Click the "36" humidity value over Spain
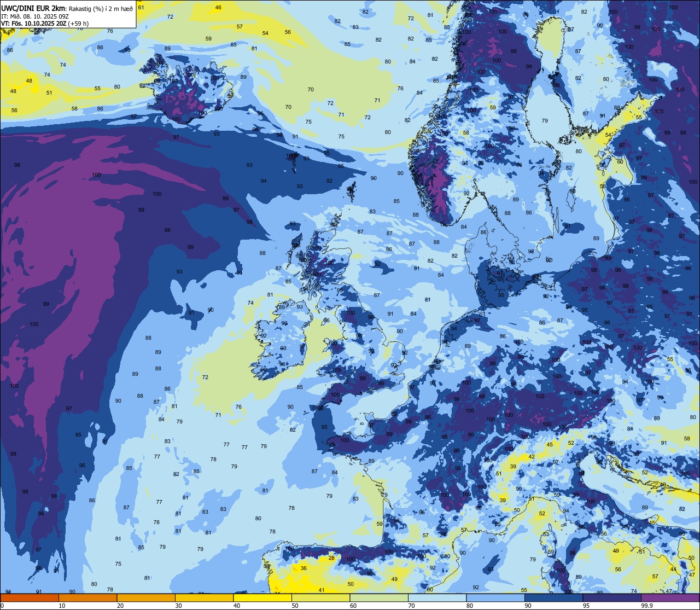 [x=304, y=568]
